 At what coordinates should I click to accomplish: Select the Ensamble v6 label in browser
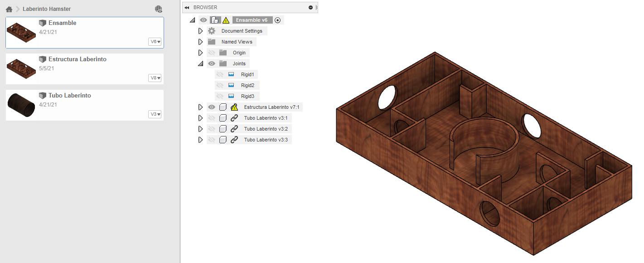click(x=252, y=20)
